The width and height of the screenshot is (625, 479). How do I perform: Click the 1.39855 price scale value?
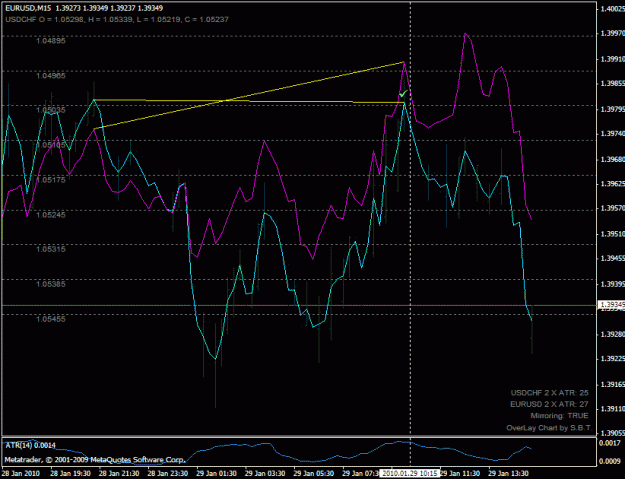click(613, 84)
